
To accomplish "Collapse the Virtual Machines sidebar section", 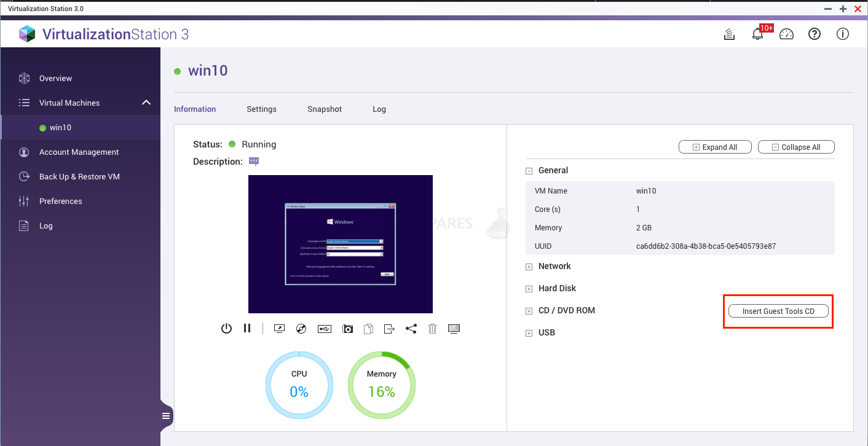I will pos(146,103).
